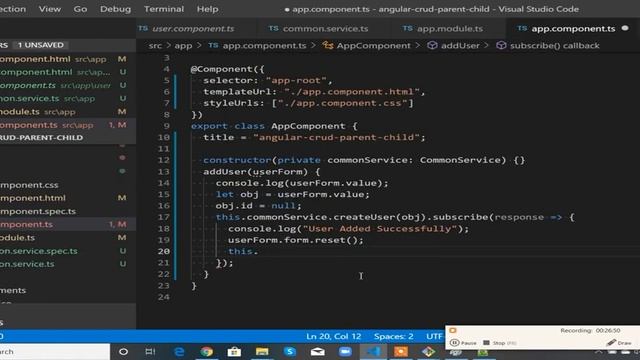Click the app folder breadcrumb segment

(x=183, y=45)
